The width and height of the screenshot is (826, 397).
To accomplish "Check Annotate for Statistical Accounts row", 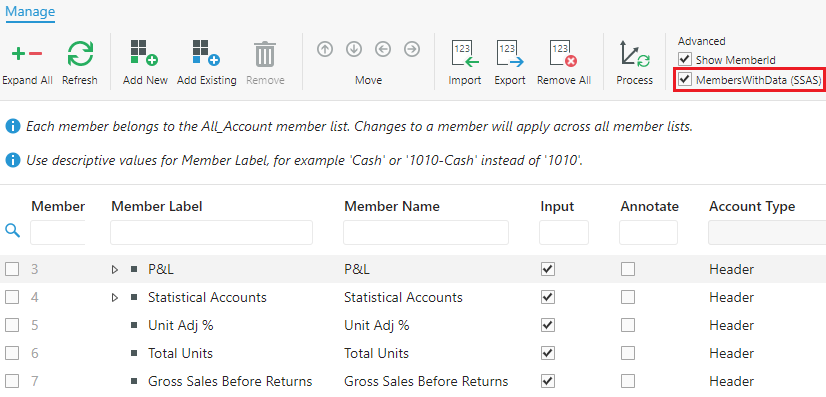I will tap(627, 297).
